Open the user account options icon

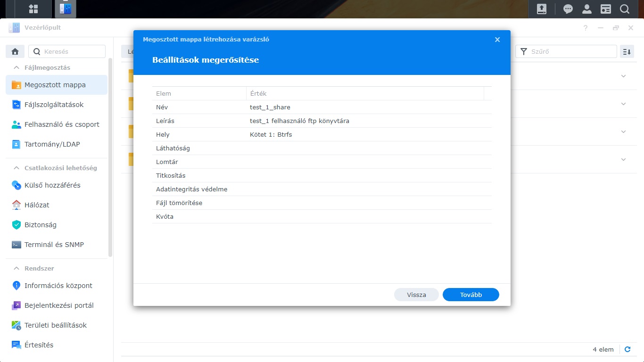pos(587,9)
